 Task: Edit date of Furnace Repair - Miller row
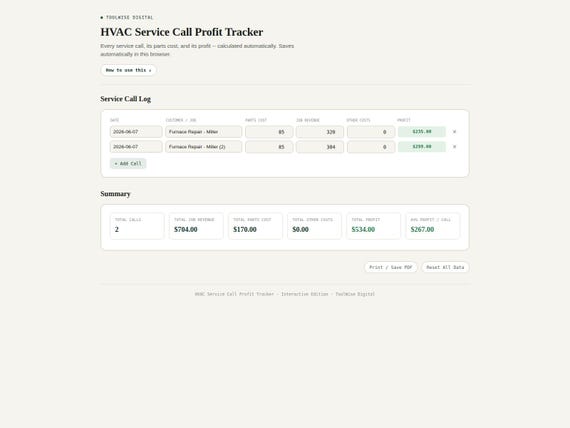(136, 132)
